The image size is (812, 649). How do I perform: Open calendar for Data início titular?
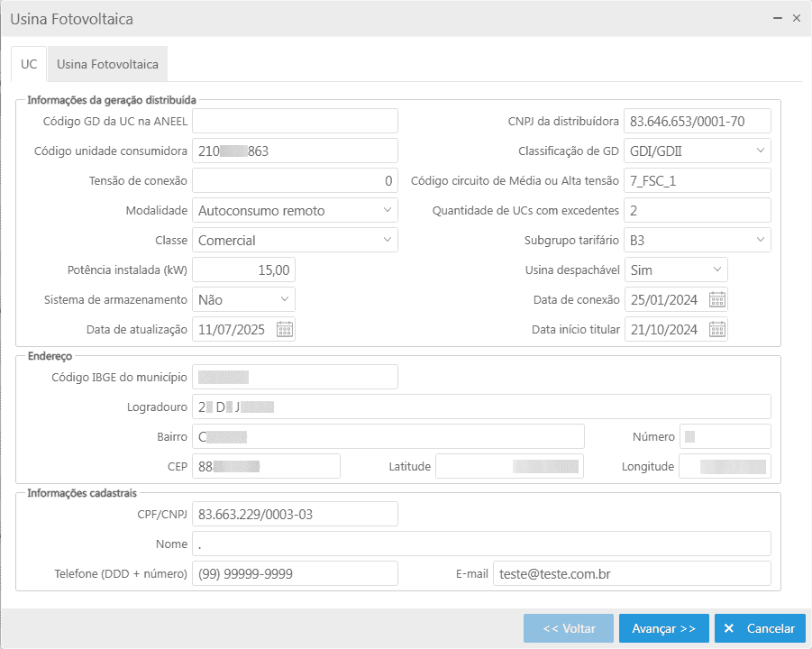pyautogui.click(x=717, y=330)
